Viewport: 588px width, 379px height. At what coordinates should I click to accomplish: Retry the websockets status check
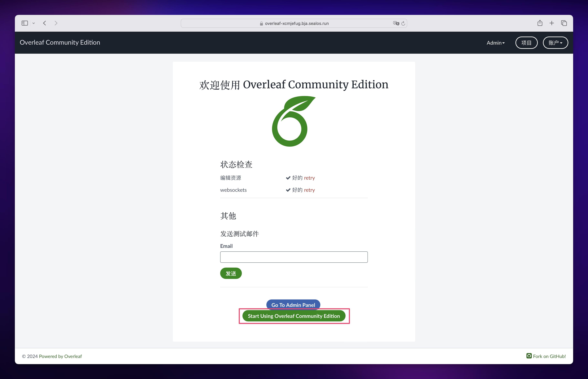click(x=309, y=190)
